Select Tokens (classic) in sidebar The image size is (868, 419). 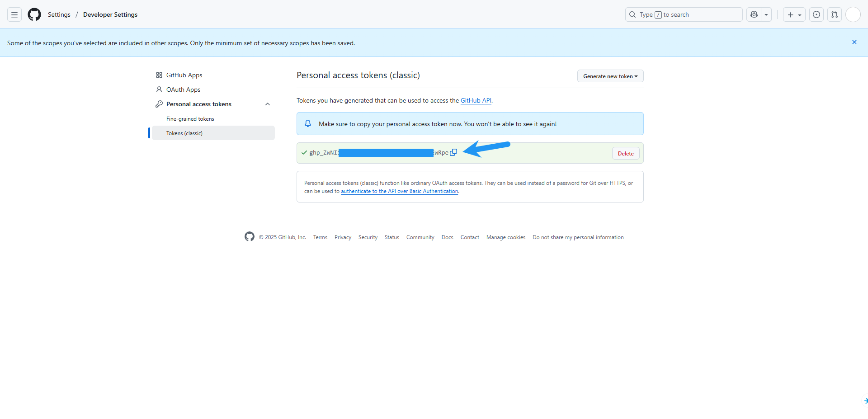click(x=184, y=133)
